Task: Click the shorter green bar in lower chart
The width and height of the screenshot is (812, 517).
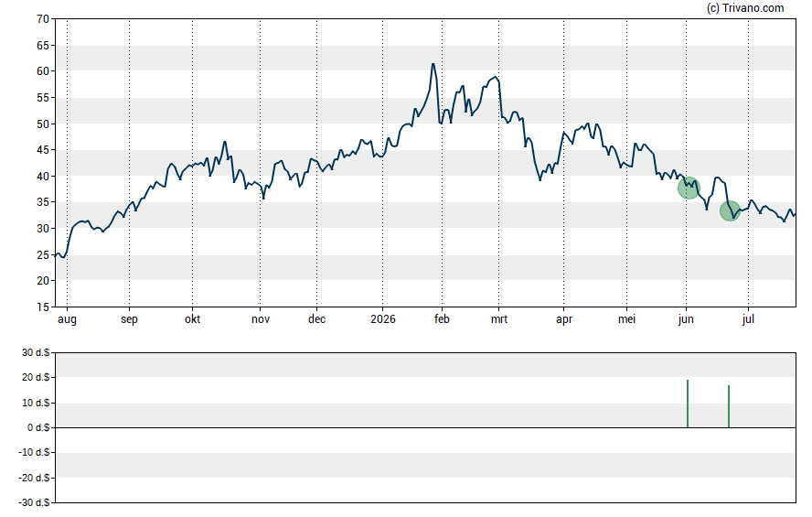Action: (729, 406)
